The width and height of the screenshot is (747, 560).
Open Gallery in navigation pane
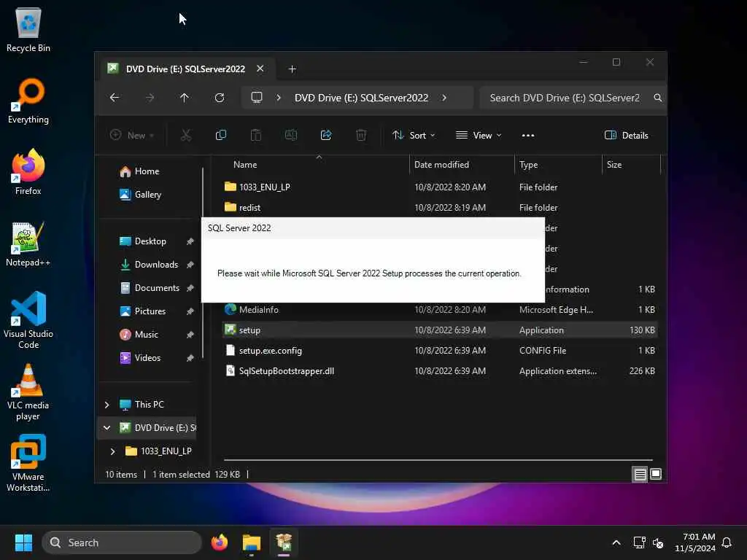click(146, 194)
